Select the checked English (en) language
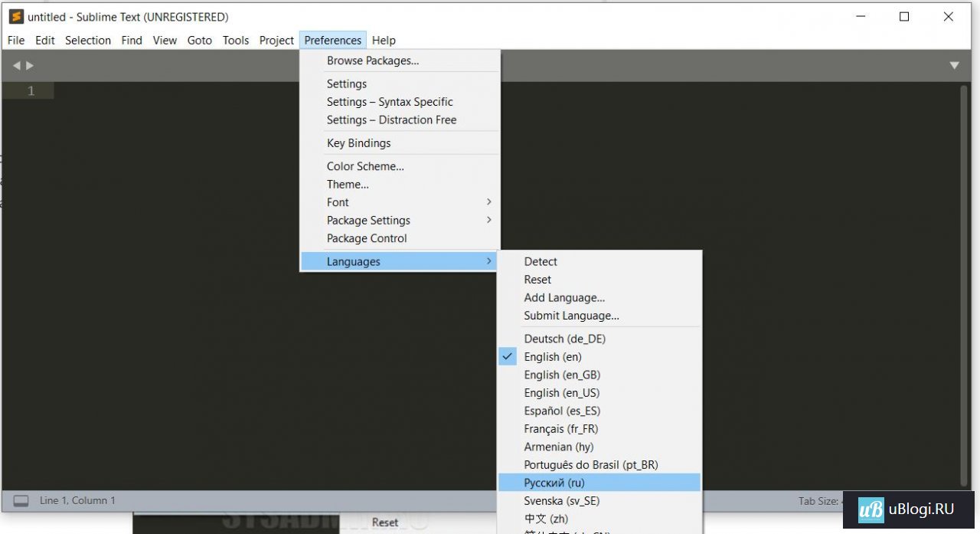This screenshot has height=534, width=980. click(x=552, y=357)
